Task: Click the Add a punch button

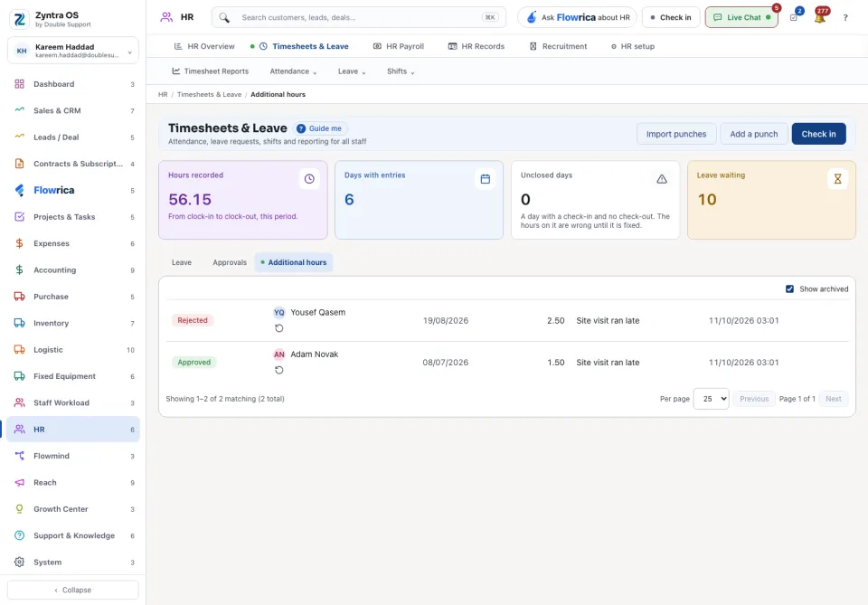Action: [x=754, y=134]
